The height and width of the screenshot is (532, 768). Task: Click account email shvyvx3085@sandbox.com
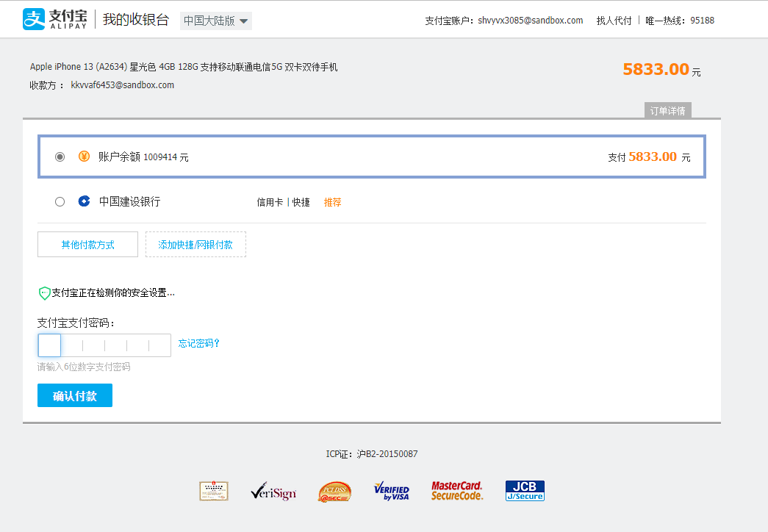pyautogui.click(x=531, y=21)
